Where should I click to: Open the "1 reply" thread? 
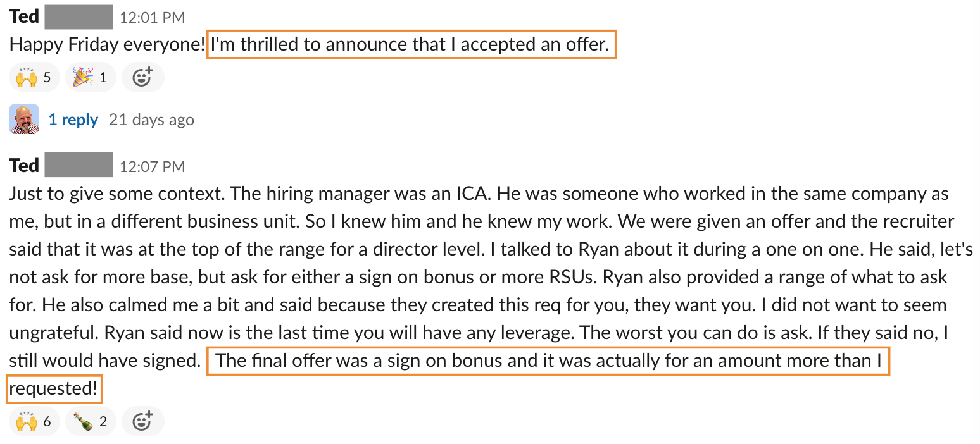point(73,120)
